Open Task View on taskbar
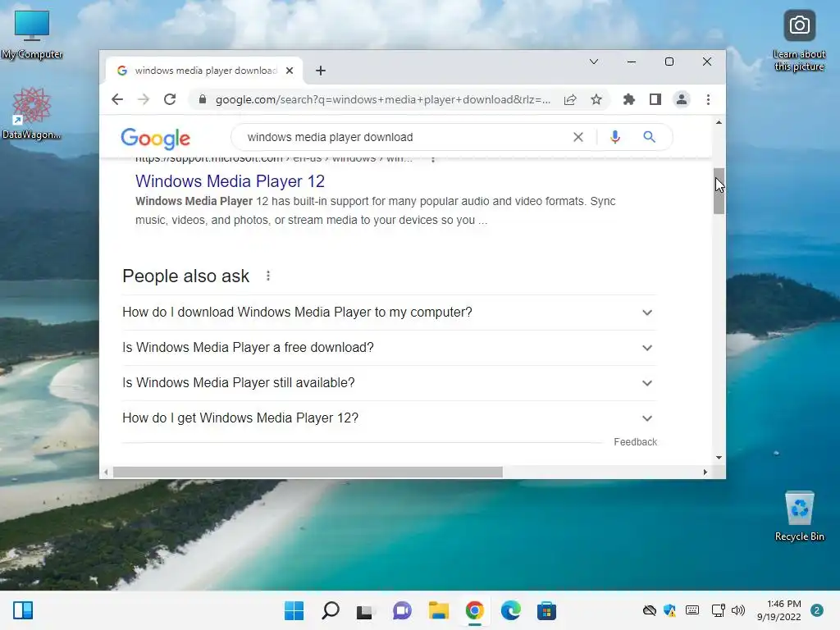 pyautogui.click(x=365, y=610)
